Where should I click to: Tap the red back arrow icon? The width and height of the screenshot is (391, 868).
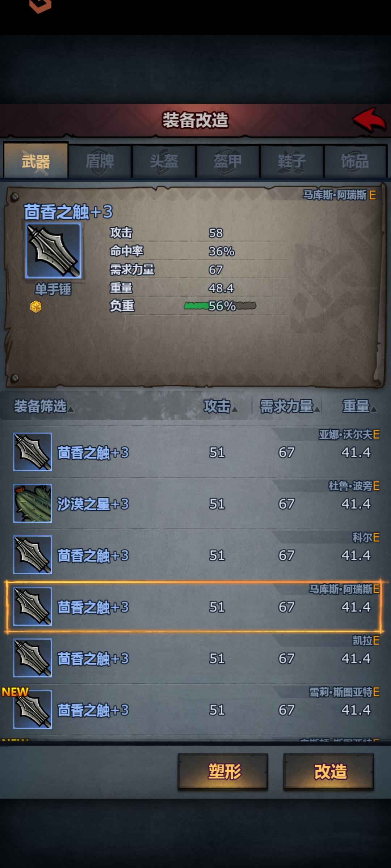click(369, 120)
